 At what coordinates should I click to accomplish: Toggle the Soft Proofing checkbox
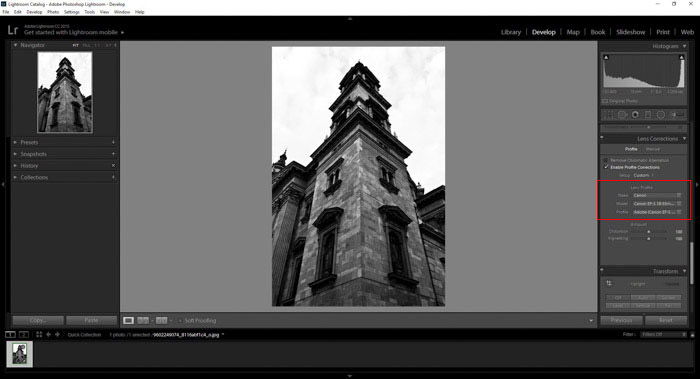coord(180,321)
